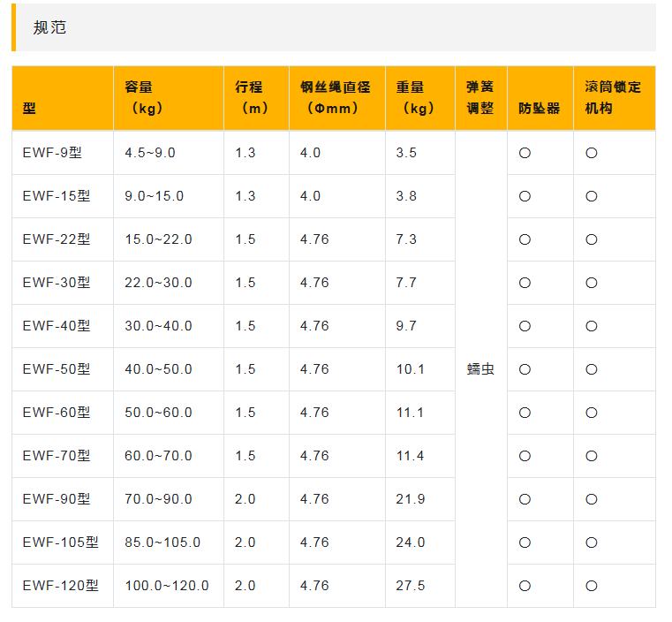672x622 pixels.
Task: Click capacity value 4.5~9.0
Action: [x=150, y=153]
